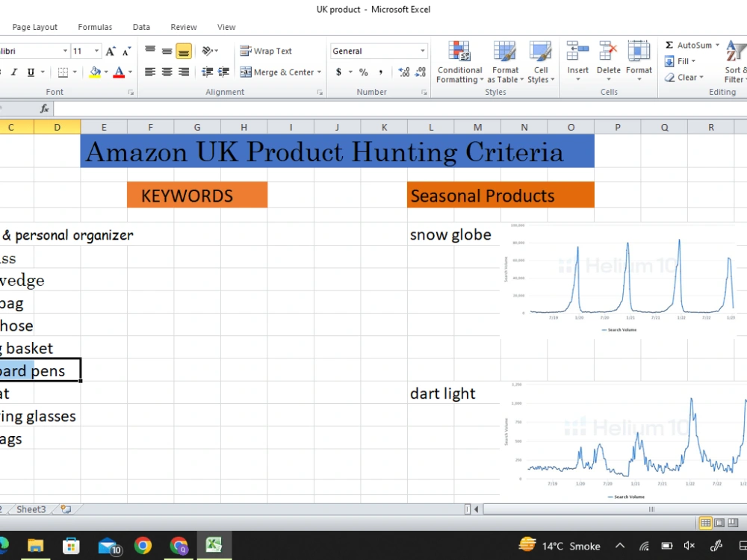Switch to Page Layout view in status bar

click(x=719, y=523)
